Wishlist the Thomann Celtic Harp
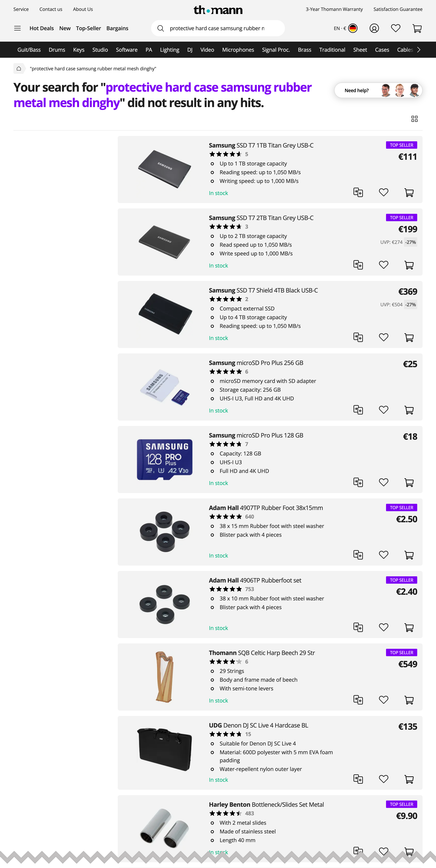Screen dimensions: 436x868 (384, 700)
